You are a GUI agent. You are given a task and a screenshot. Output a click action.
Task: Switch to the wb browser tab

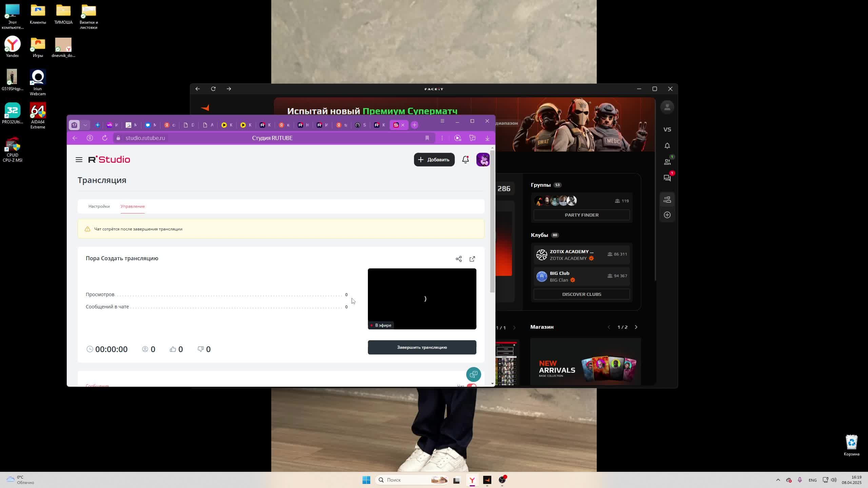click(113, 125)
